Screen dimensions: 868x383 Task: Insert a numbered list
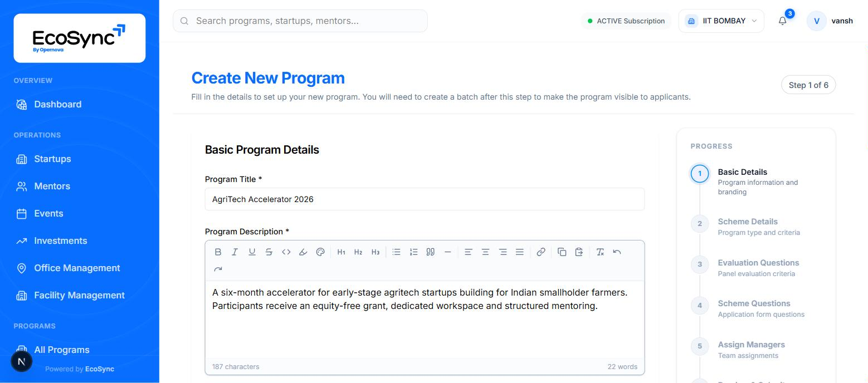tap(413, 252)
